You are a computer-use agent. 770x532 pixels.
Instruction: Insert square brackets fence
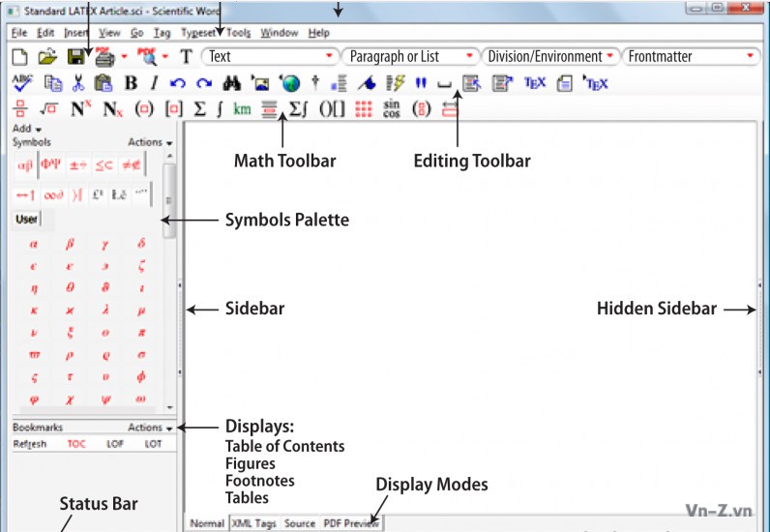[174, 109]
